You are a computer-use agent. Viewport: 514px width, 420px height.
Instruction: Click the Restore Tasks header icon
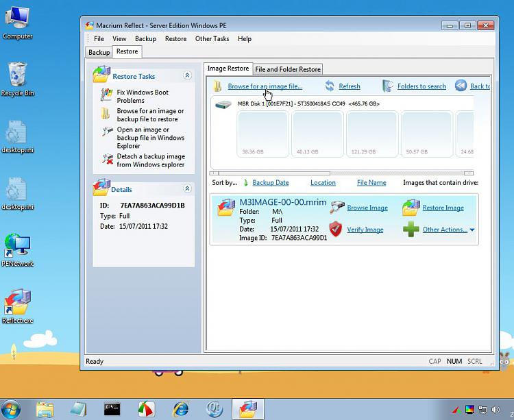(101, 74)
